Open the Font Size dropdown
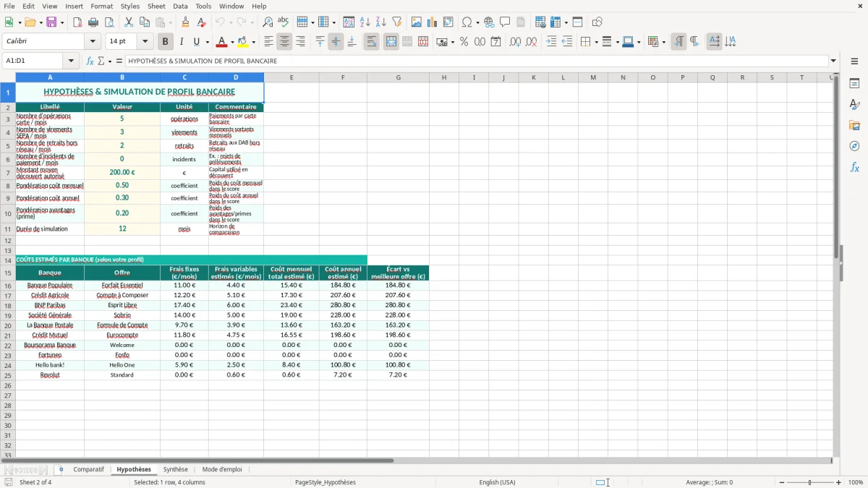The image size is (868, 488). (145, 42)
